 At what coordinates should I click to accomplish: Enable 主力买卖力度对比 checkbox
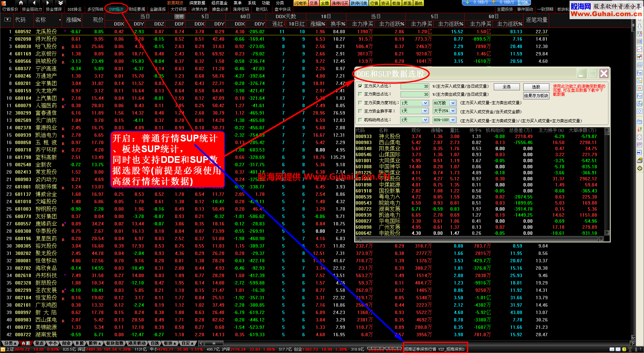[x=360, y=103]
